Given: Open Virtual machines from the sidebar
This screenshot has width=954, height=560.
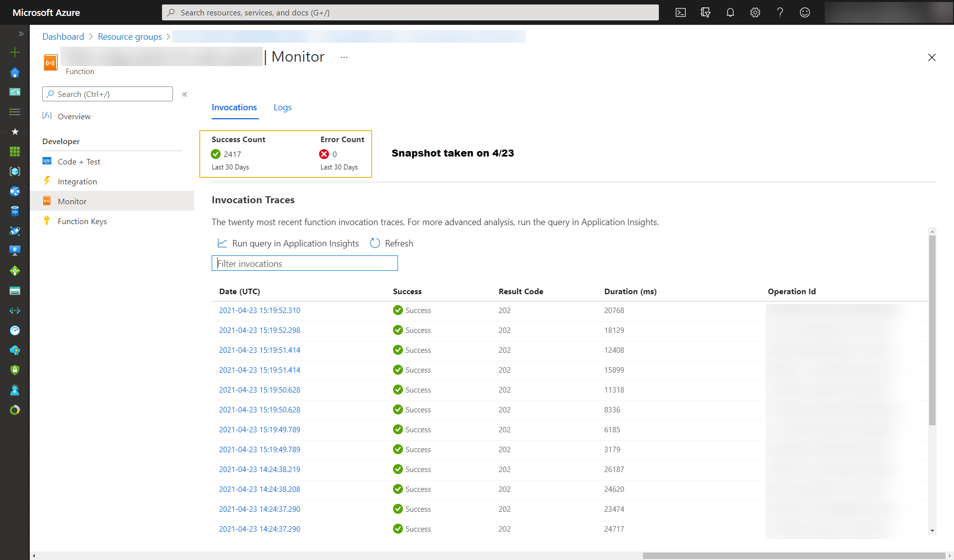Looking at the screenshot, I should (15, 250).
